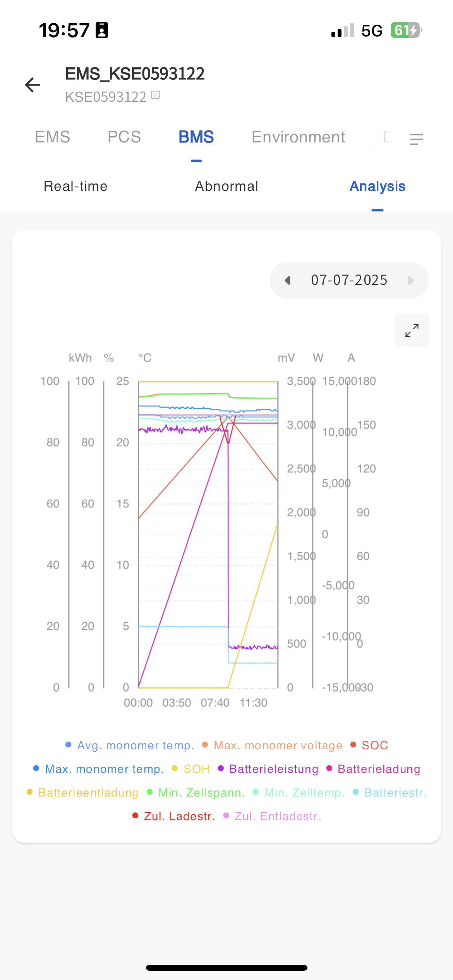The height and width of the screenshot is (980, 453).
Task: Toggle Batterieladung legend entry
Action: (x=378, y=769)
